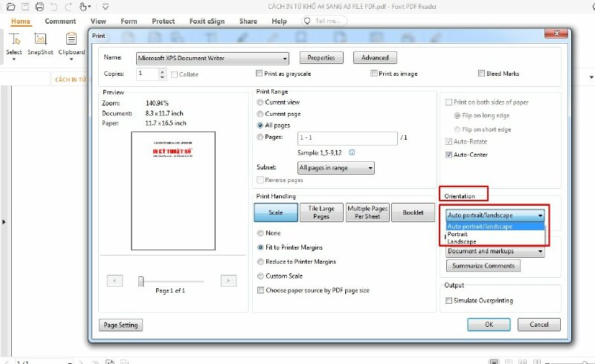
Task: Click the preview page slider handle
Action: [141, 281]
